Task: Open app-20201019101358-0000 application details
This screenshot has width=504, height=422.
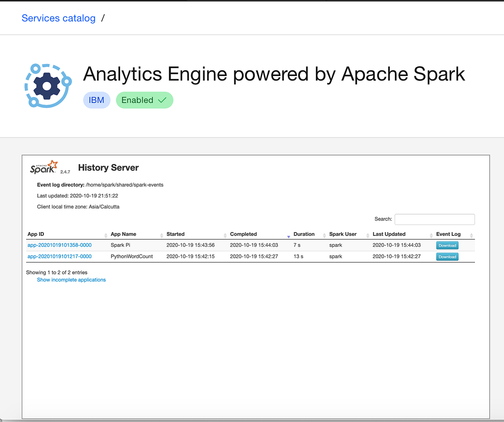Action: [x=59, y=245]
